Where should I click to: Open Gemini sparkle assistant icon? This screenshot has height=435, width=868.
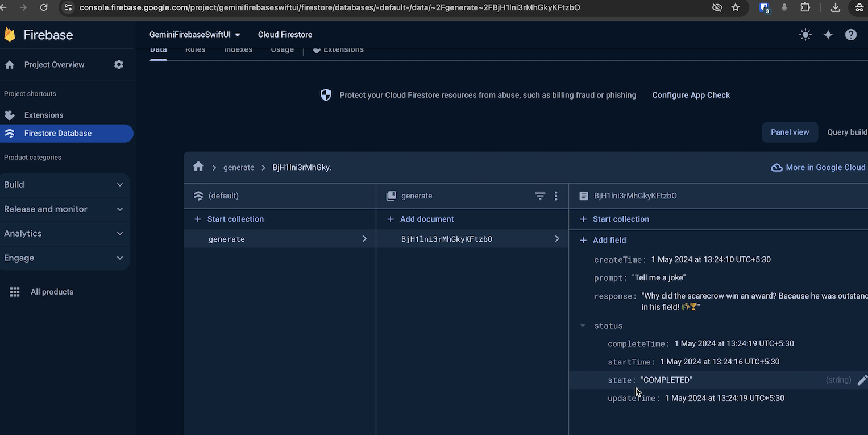pos(828,35)
